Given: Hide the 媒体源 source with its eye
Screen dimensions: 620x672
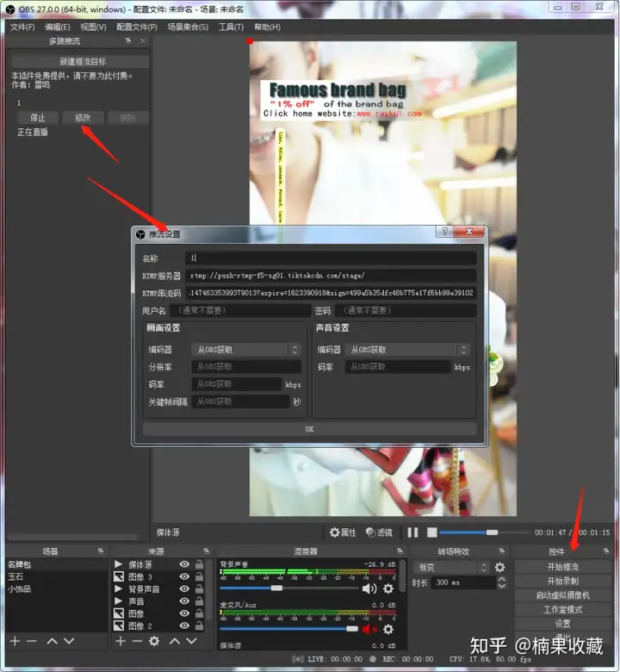Looking at the screenshot, I should (184, 564).
